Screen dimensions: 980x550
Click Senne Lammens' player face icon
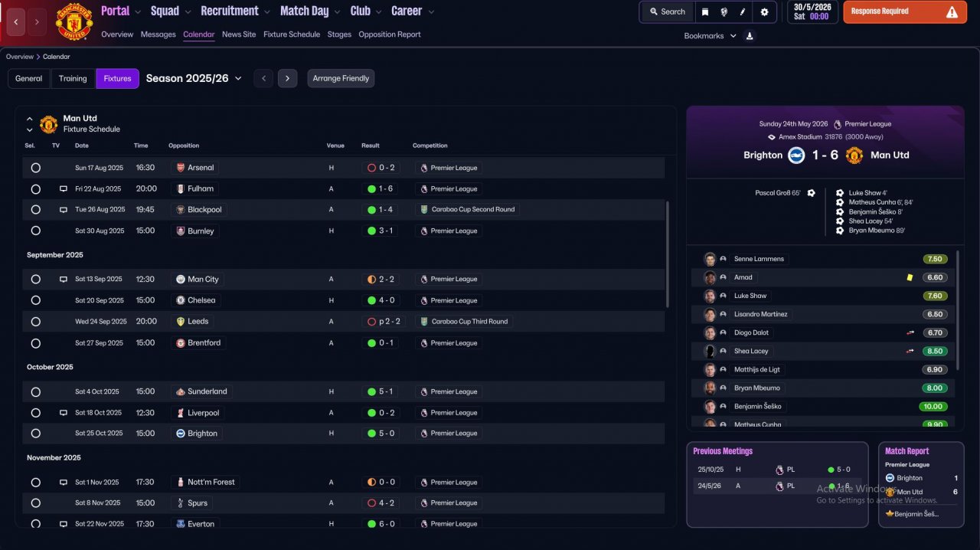point(710,259)
